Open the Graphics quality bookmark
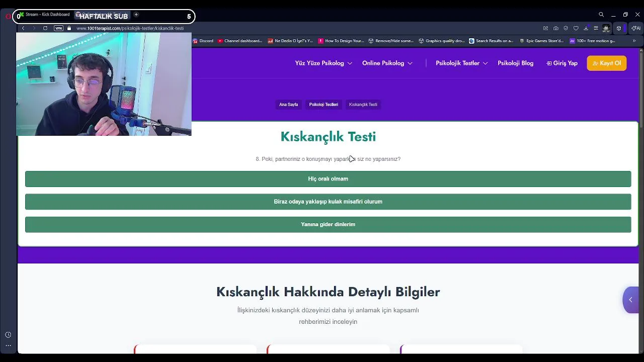This screenshot has height=362, width=644. pos(441,41)
